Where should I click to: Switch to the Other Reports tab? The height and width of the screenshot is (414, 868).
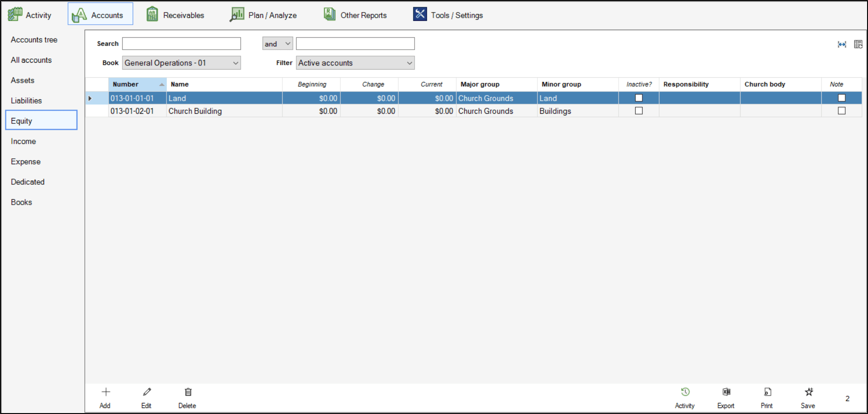coord(364,15)
